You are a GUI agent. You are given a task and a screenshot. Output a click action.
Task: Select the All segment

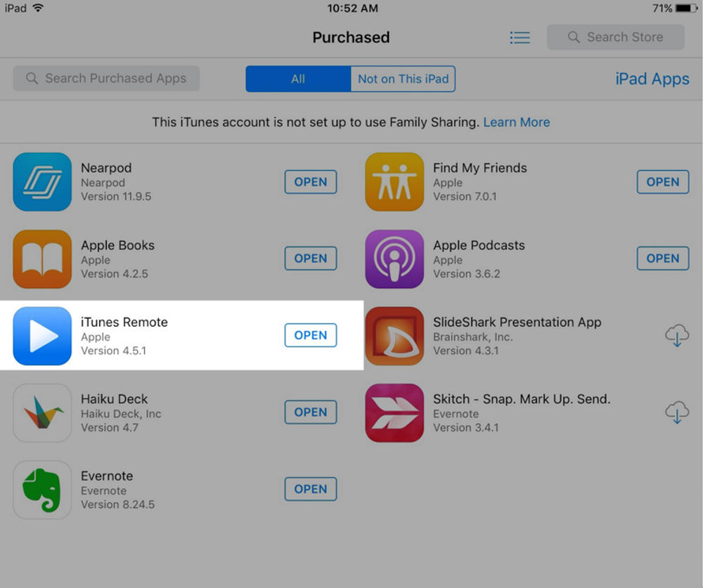298,79
